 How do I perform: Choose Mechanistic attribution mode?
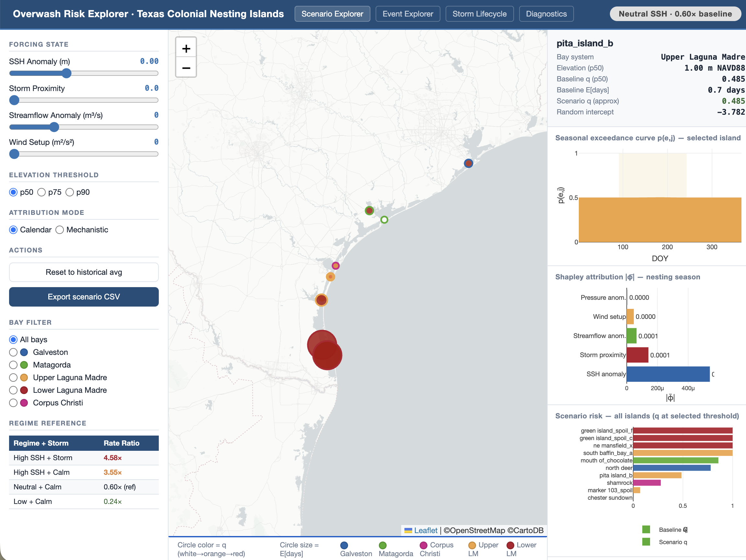tap(60, 230)
